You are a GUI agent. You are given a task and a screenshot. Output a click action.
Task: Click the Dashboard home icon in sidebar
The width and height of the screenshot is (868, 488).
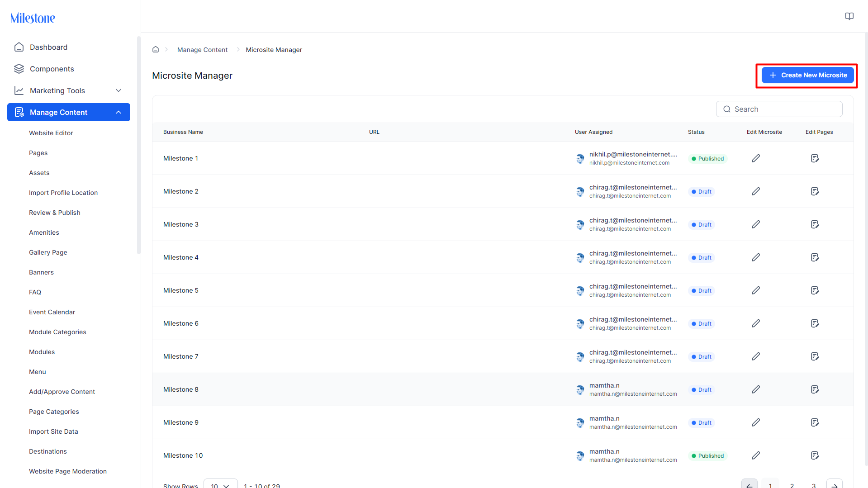click(x=19, y=47)
